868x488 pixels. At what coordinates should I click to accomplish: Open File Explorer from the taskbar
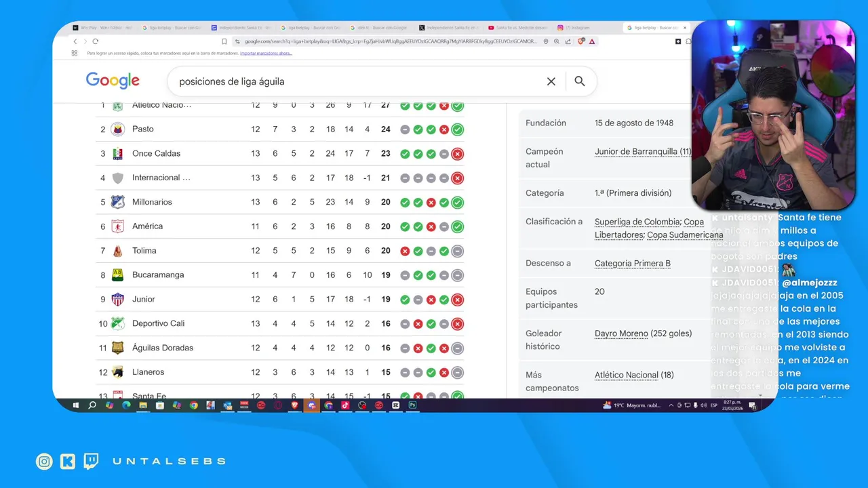pyautogui.click(x=143, y=405)
